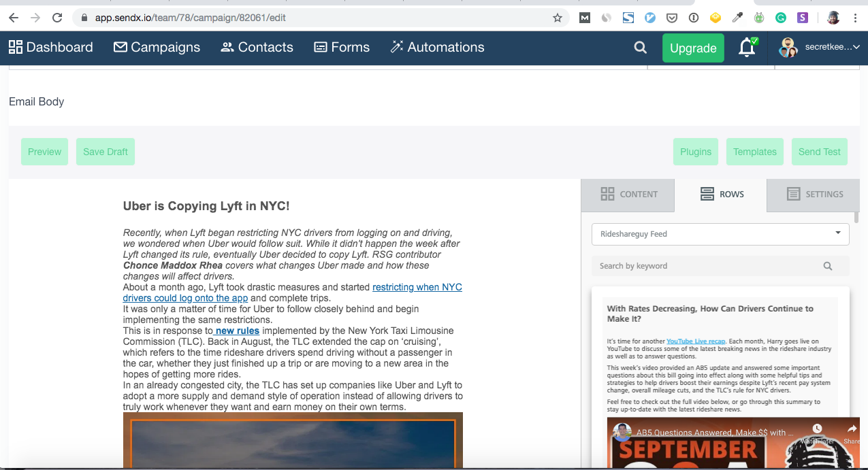868x470 pixels.
Task: Go back with browser back arrow
Action: click(14, 18)
